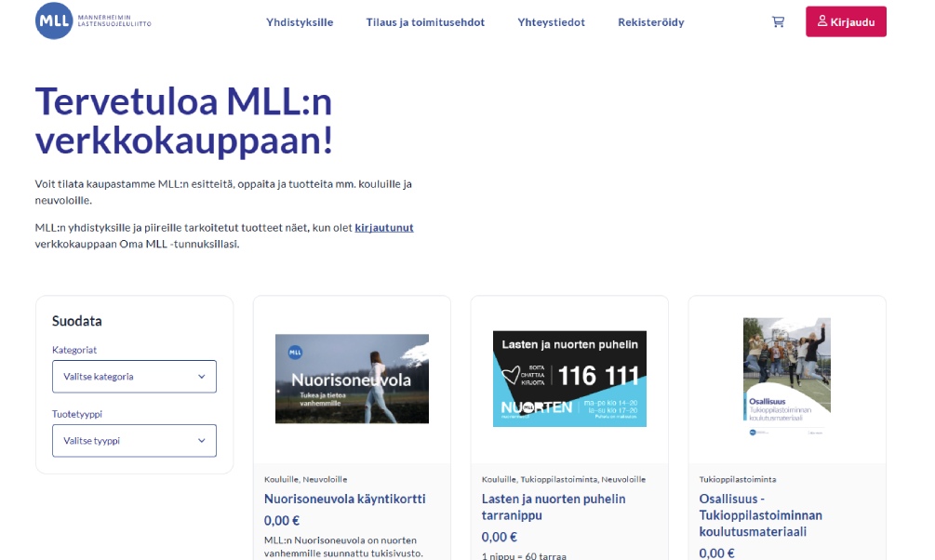The image size is (935, 560).
Task: Open Osallisuus - Tukioppilastoiminnan koulutusmateriaali link
Action: click(760, 515)
